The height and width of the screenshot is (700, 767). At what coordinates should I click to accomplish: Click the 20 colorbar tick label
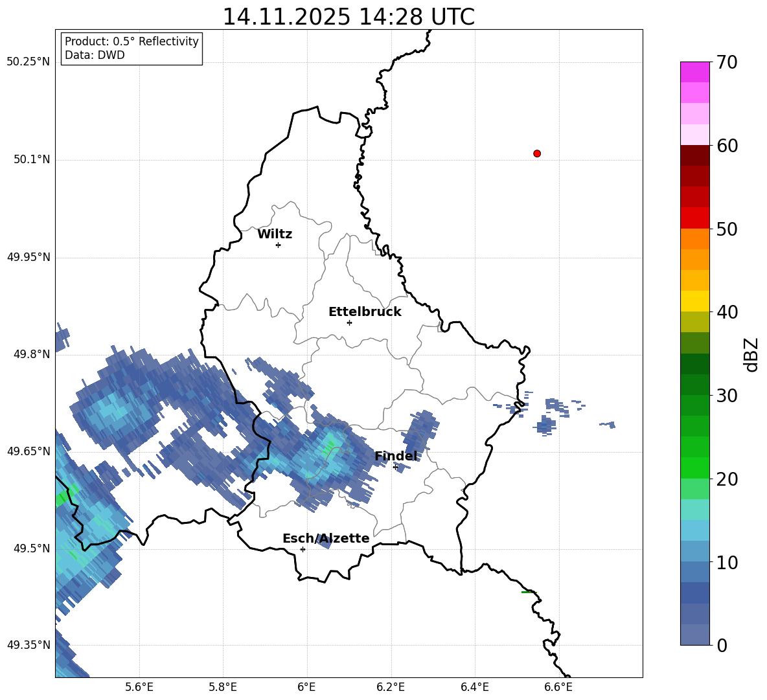point(727,479)
